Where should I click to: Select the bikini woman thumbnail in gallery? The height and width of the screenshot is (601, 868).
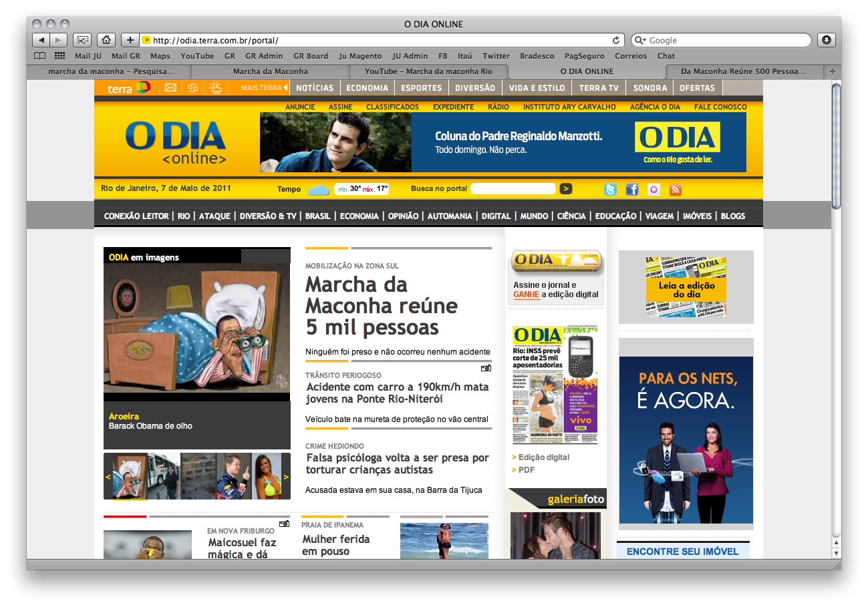click(x=267, y=477)
